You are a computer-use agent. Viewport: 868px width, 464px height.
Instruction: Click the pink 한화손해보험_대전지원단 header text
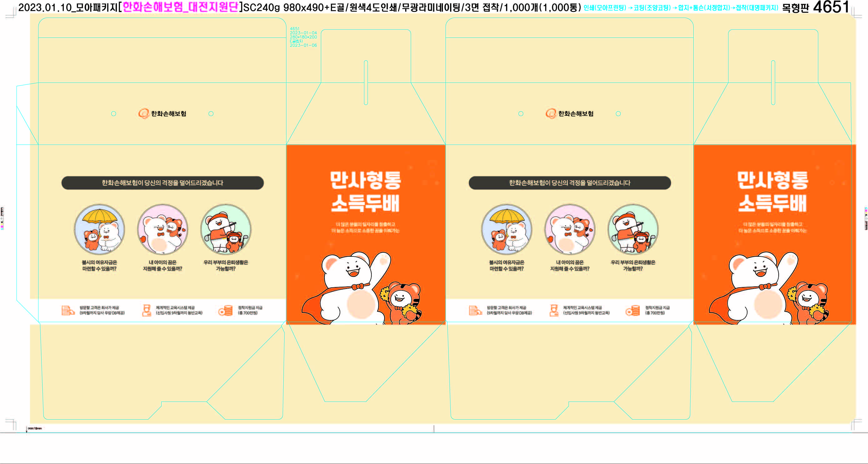click(180, 7)
